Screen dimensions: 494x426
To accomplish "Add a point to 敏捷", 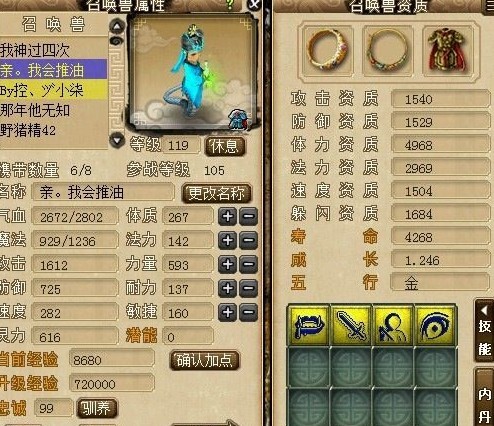I will point(228,312).
